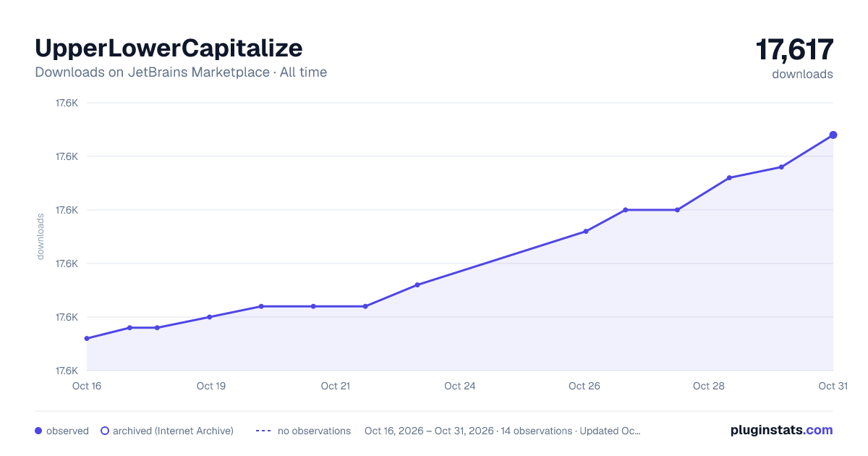This screenshot has width=868, height=456.
Task: Click the Oct 16 axis label
Action: tap(87, 386)
